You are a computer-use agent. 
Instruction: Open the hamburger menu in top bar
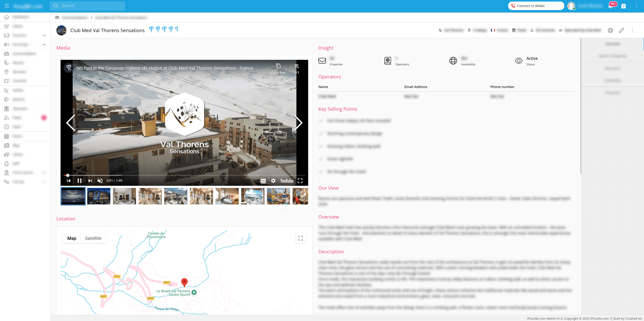pos(7,6)
